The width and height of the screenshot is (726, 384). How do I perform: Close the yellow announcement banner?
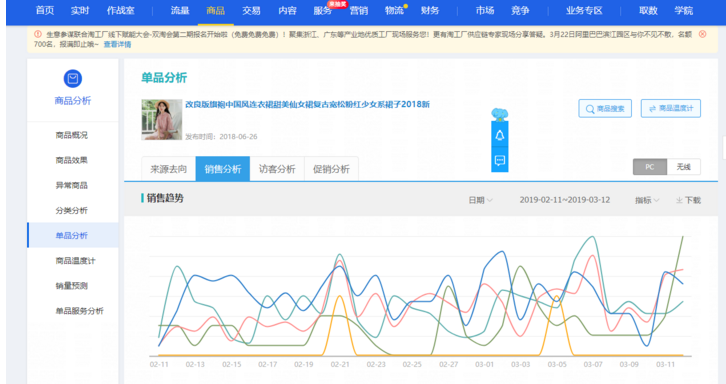702,34
